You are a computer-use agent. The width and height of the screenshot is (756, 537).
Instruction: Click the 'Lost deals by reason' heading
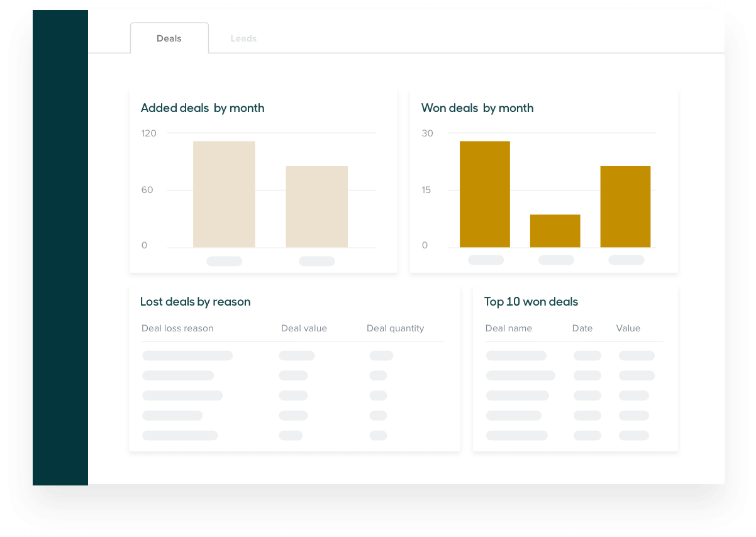click(x=196, y=302)
